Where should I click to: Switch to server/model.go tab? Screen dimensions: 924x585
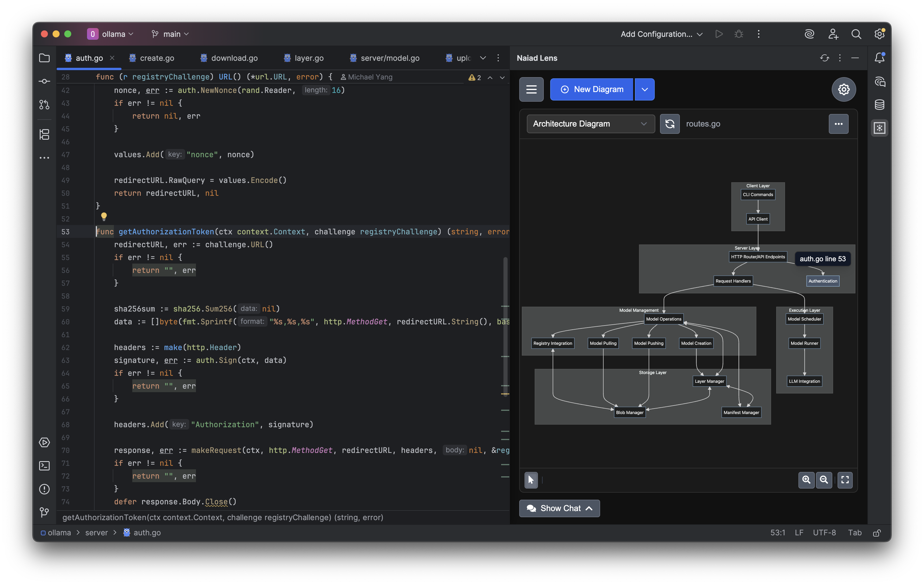385,58
